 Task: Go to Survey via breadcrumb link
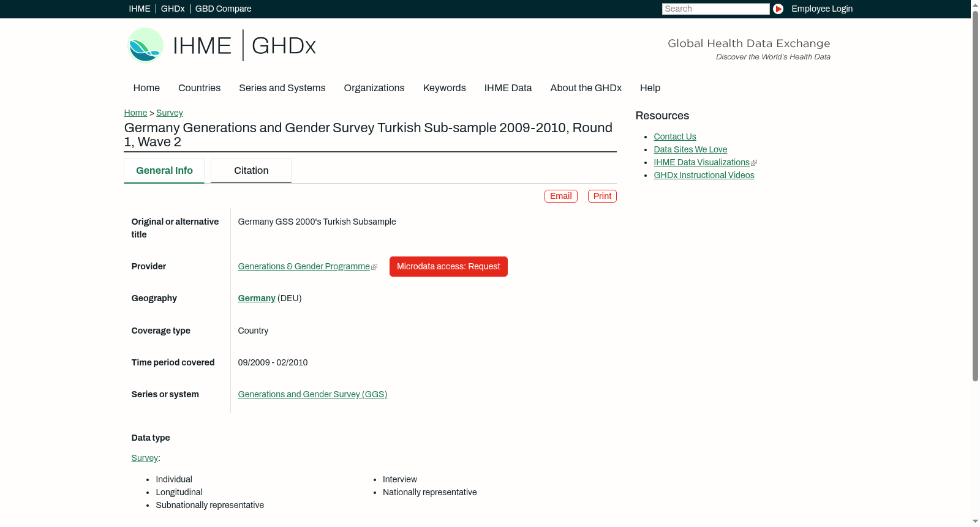coord(170,113)
